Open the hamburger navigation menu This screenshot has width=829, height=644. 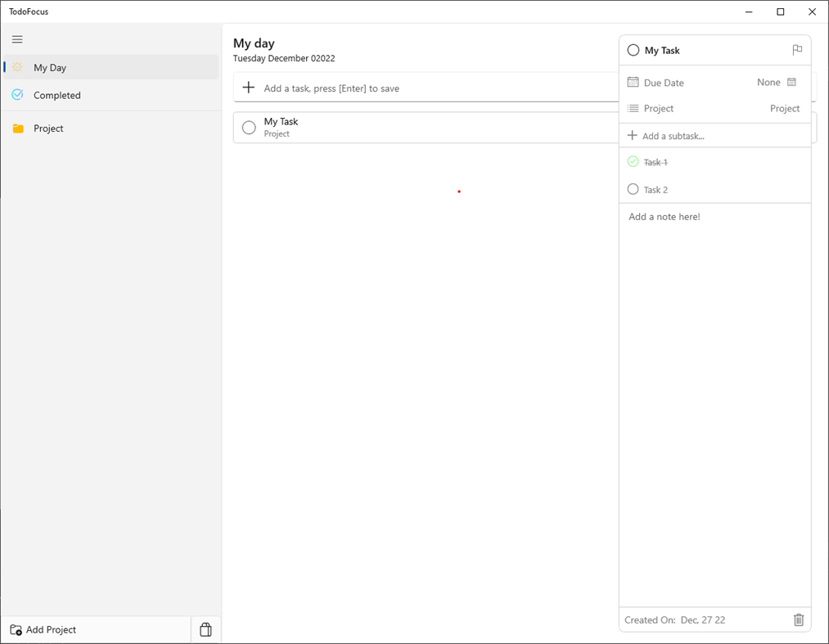pos(17,39)
